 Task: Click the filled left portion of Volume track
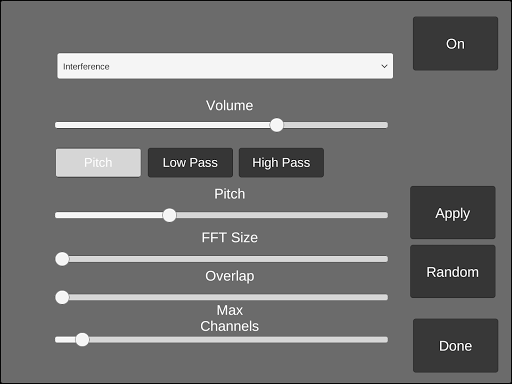(x=162, y=125)
